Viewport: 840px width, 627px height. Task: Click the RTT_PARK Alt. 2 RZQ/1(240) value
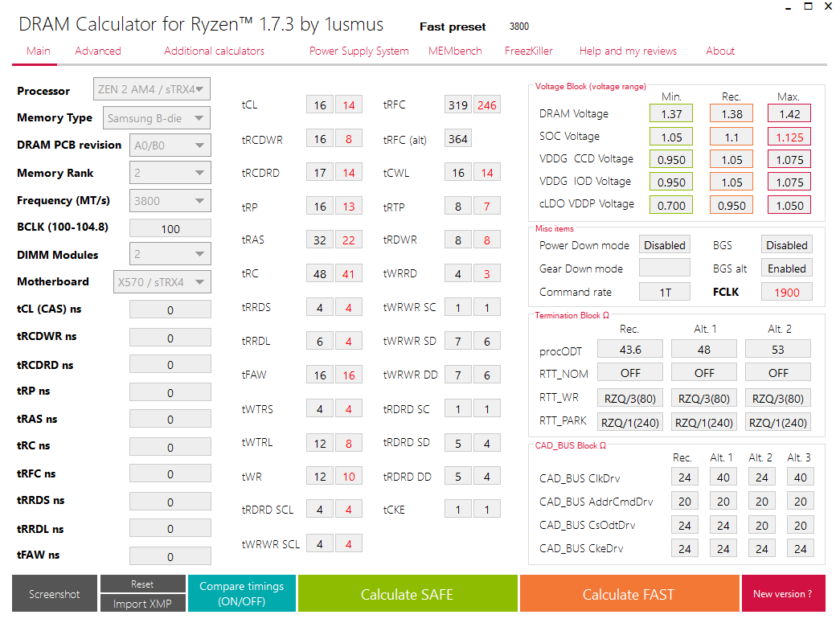tap(778, 422)
